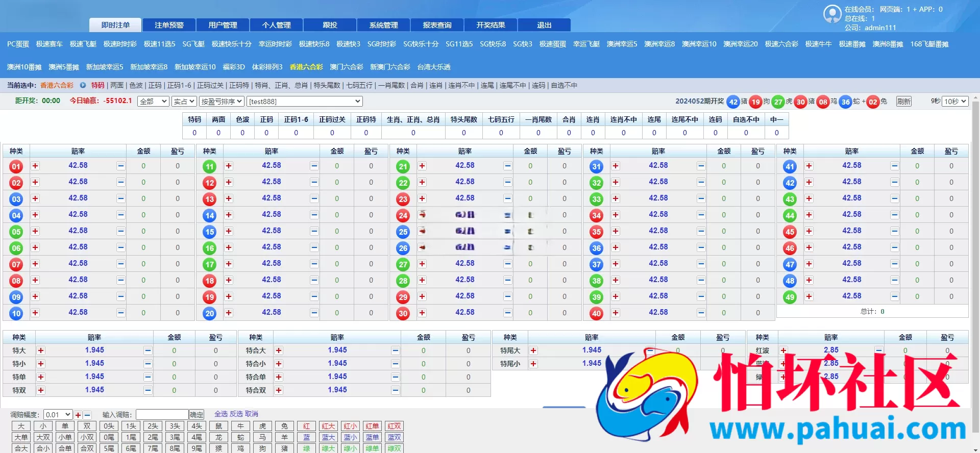Click plus icon beside ball 33
Image resolution: width=980 pixels, height=453 pixels.
coord(616,198)
